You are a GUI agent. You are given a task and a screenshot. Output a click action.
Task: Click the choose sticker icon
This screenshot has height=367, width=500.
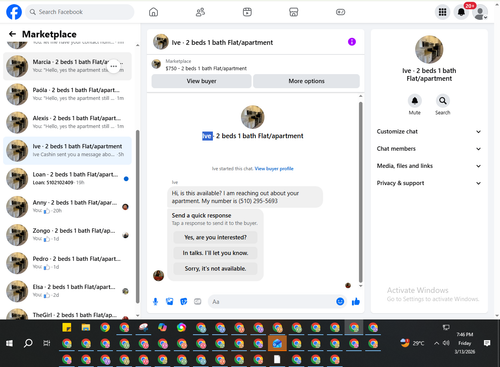coord(184,302)
